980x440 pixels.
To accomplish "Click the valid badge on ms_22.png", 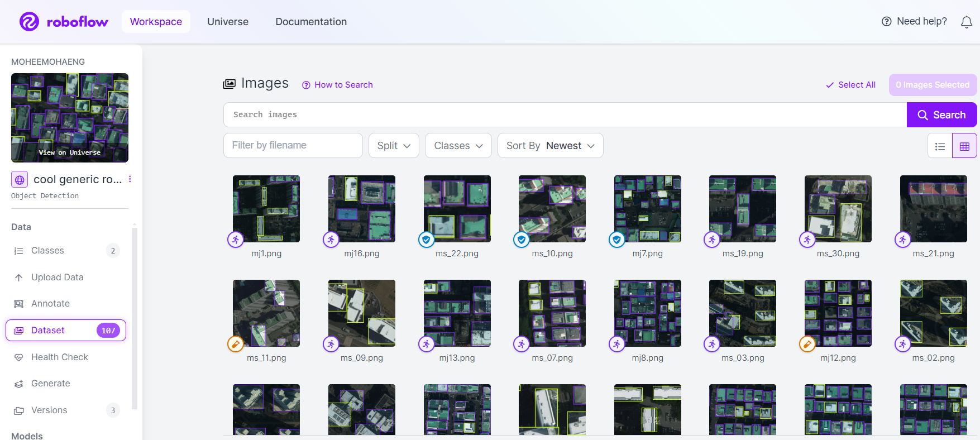I will 427,240.
